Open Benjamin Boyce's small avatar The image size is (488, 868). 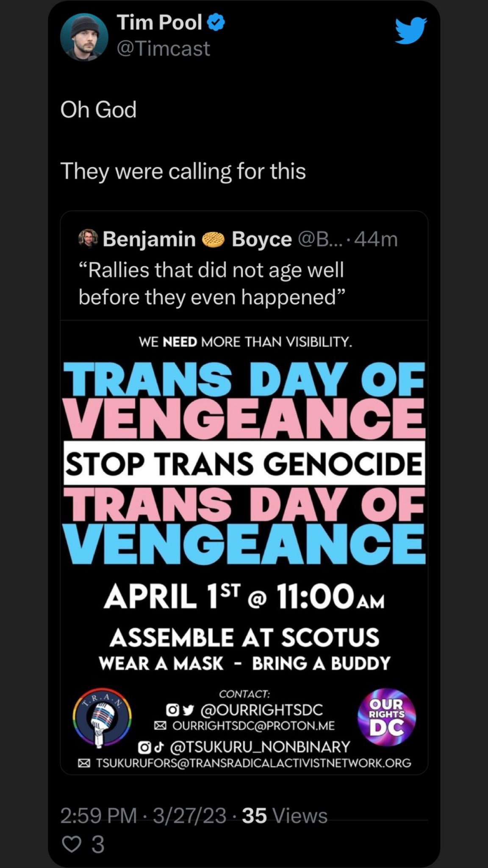point(88,239)
